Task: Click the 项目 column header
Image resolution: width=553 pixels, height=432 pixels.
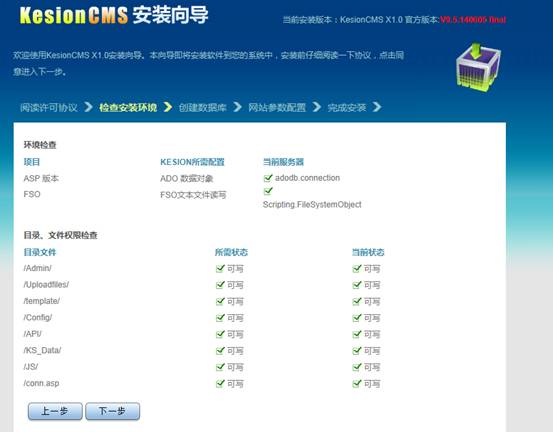Action: (x=32, y=162)
